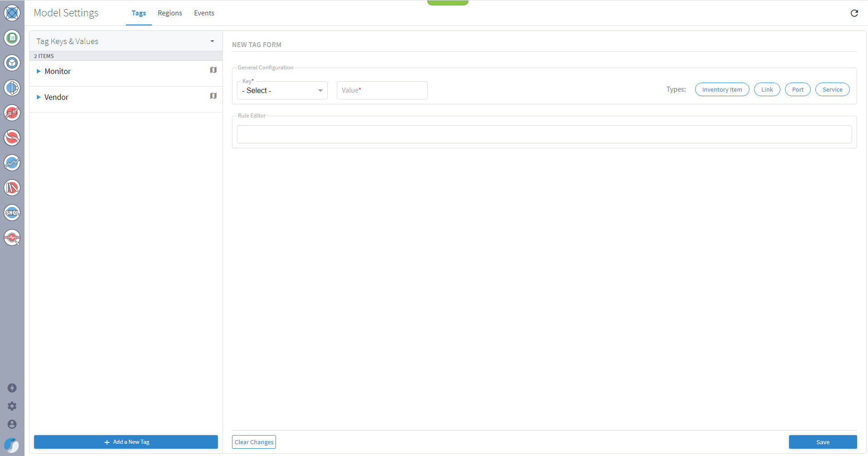The height and width of the screenshot is (456, 868).
Task: Enable the Link type
Action: click(767, 89)
